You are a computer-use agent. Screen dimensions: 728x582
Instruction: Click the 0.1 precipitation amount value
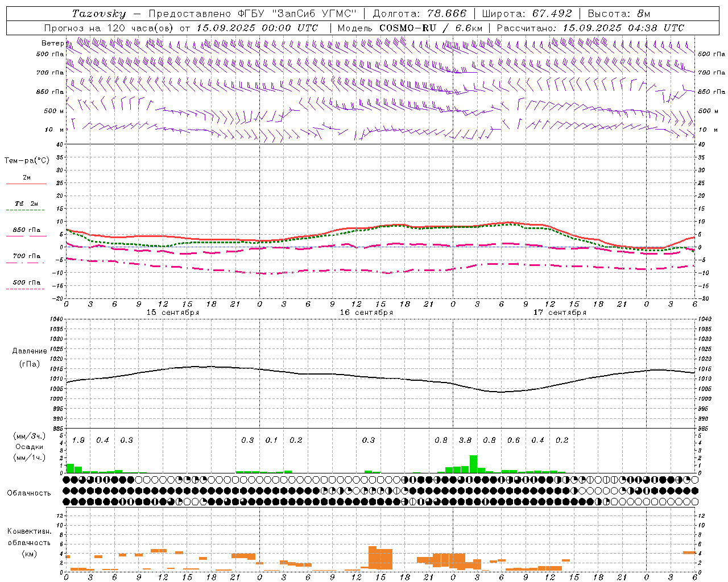[272, 440]
